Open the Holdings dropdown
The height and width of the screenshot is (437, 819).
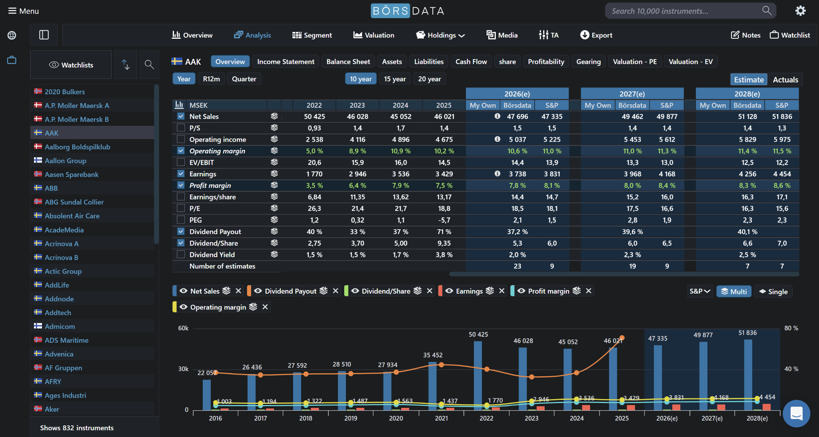coord(440,36)
